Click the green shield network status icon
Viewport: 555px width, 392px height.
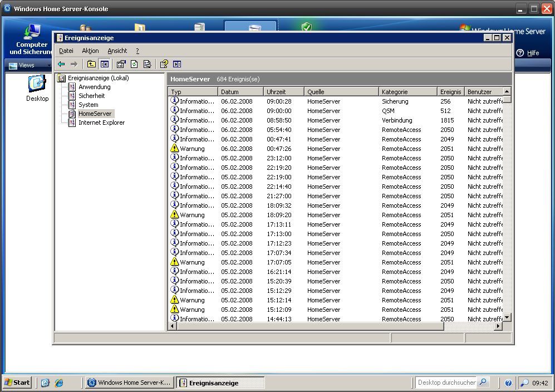(x=307, y=27)
